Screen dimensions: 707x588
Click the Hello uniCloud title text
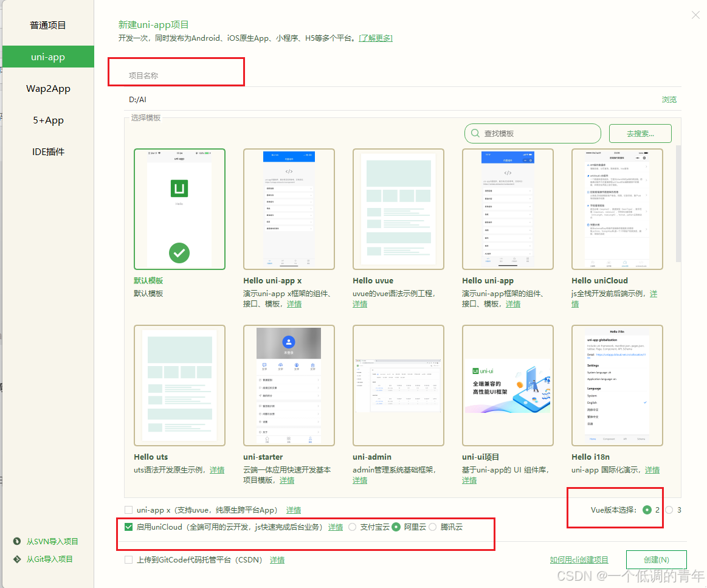point(599,280)
